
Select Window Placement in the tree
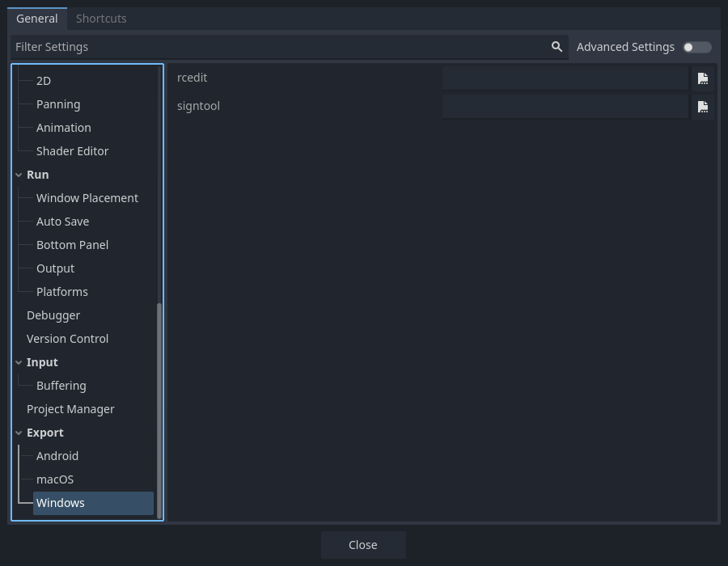click(87, 198)
